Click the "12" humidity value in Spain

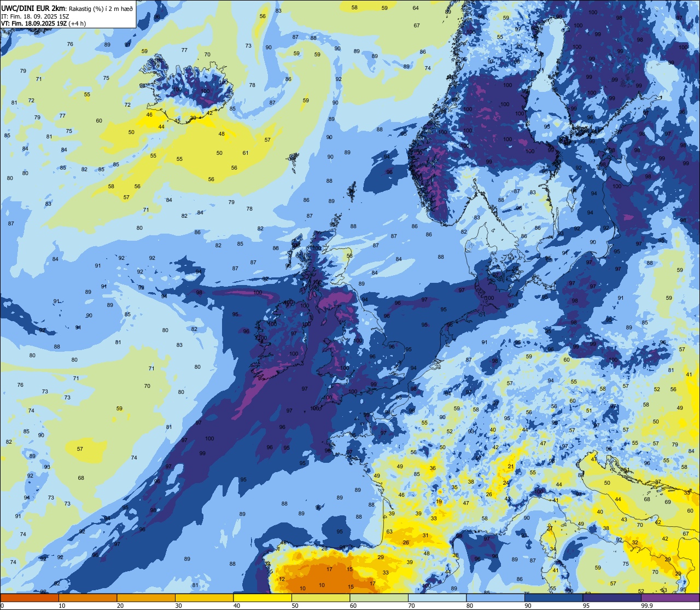[282, 579]
